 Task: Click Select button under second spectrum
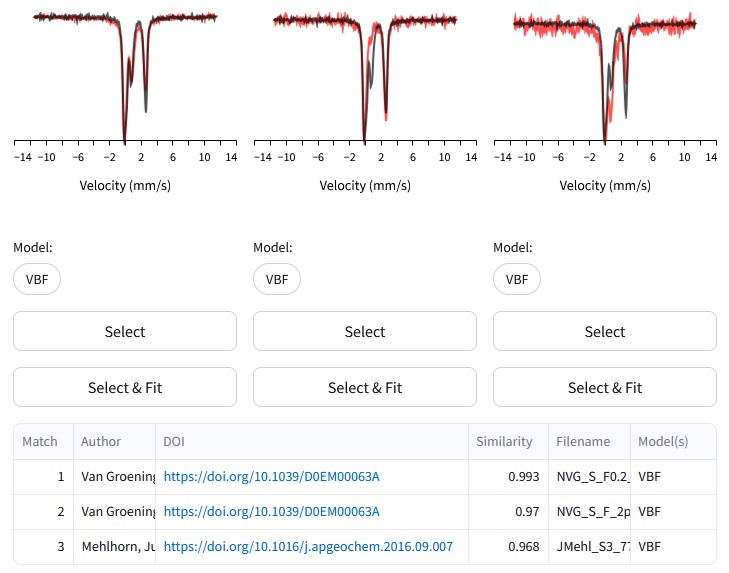[x=364, y=331]
